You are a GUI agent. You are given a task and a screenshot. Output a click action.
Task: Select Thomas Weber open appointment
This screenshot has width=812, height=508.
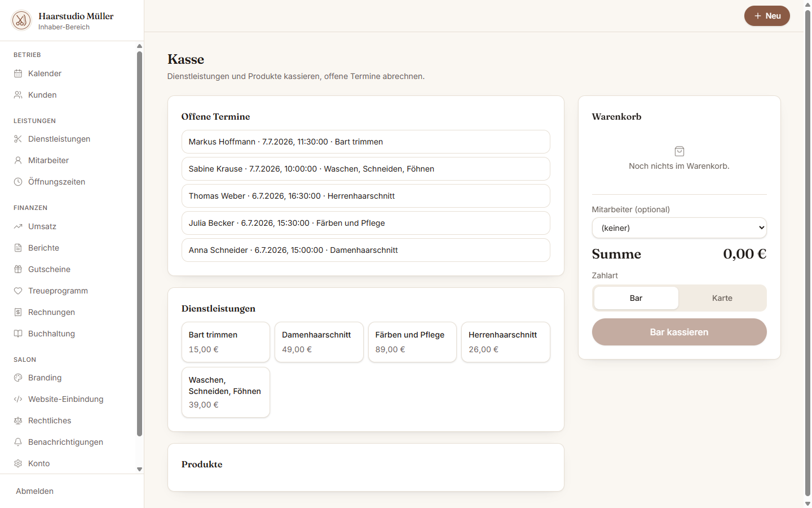point(366,196)
